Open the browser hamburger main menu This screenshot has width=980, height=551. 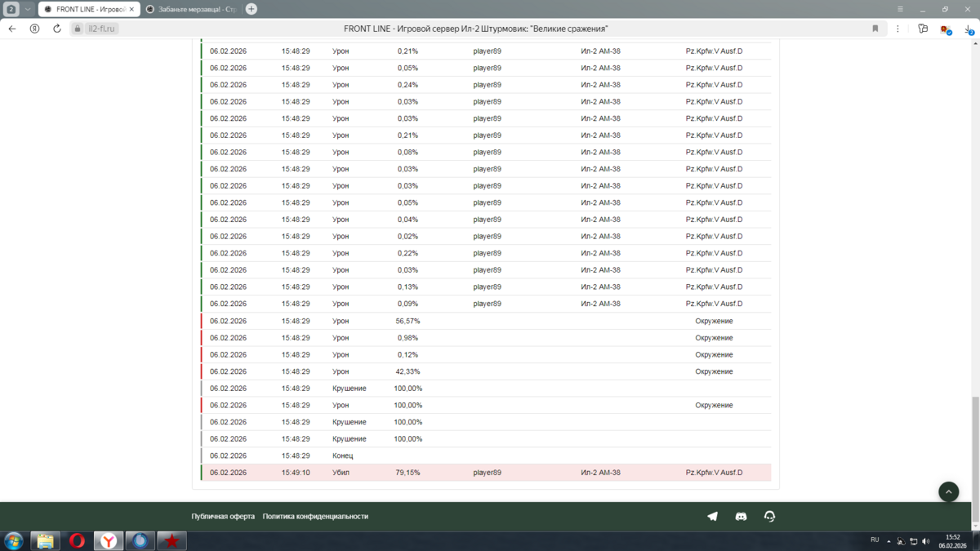point(900,9)
